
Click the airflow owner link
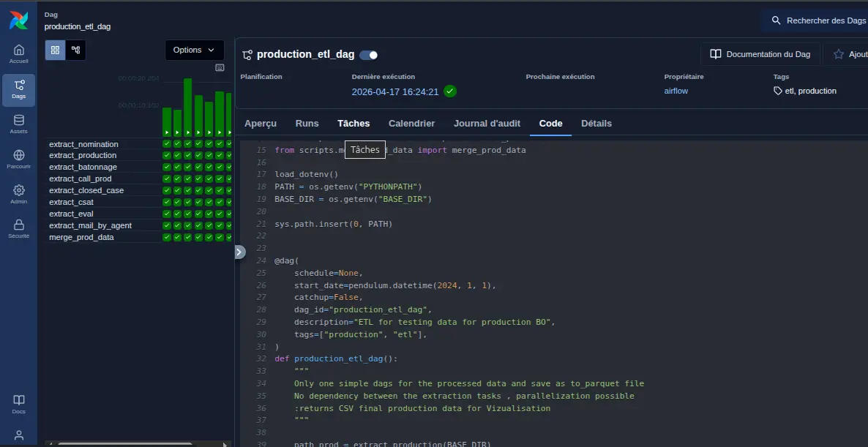[676, 91]
